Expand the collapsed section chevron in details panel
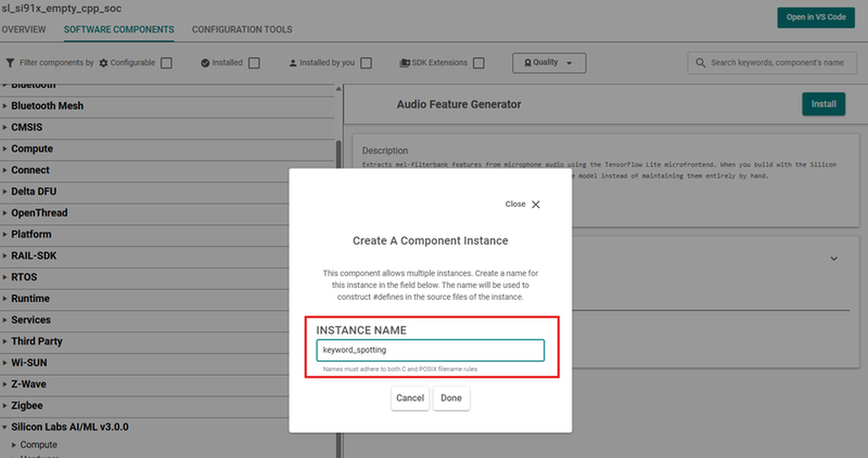 [834, 258]
